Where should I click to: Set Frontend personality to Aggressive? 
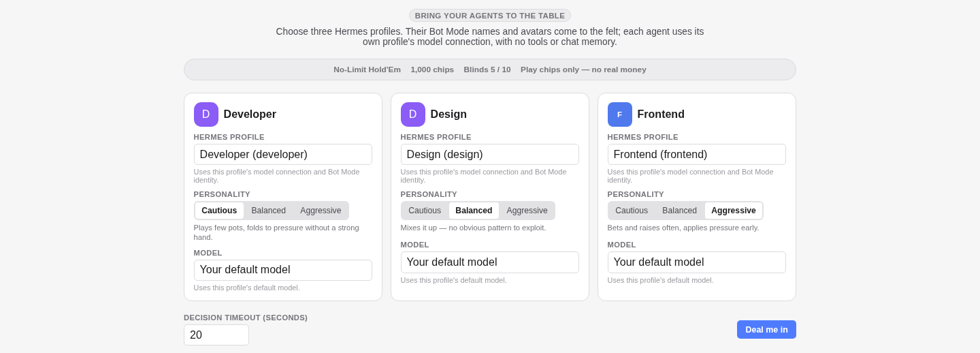click(734, 211)
